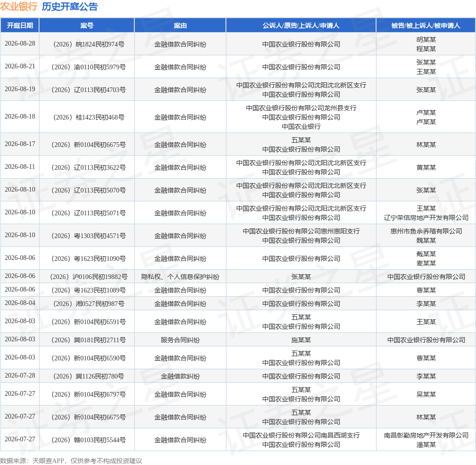Select case number (2026)渝0110民初5979号
Image resolution: width=476 pixels, height=465 pixels.
(x=89, y=67)
